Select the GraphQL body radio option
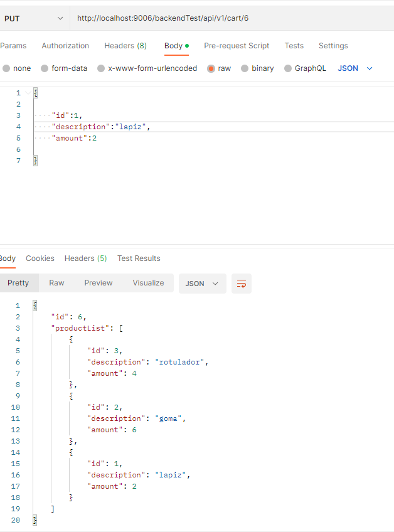Viewport: 394px width, 532px height. click(288, 68)
